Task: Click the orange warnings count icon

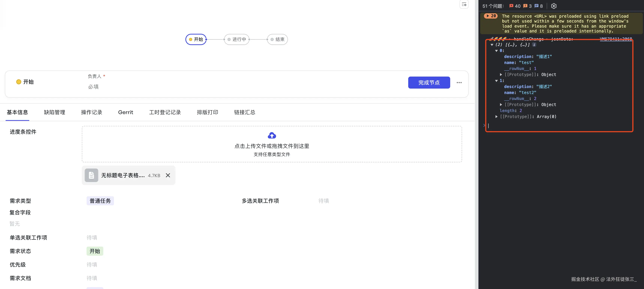Action: tap(525, 6)
